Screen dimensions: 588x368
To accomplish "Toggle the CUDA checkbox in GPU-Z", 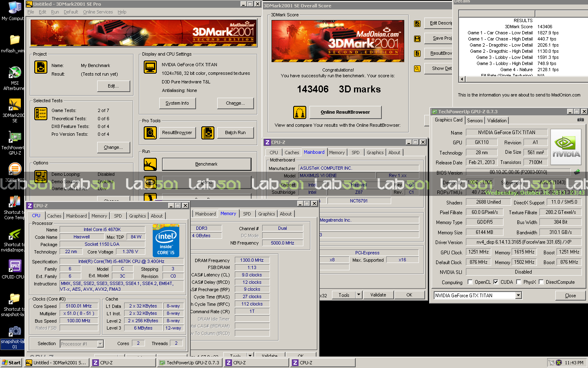I will [x=496, y=282].
